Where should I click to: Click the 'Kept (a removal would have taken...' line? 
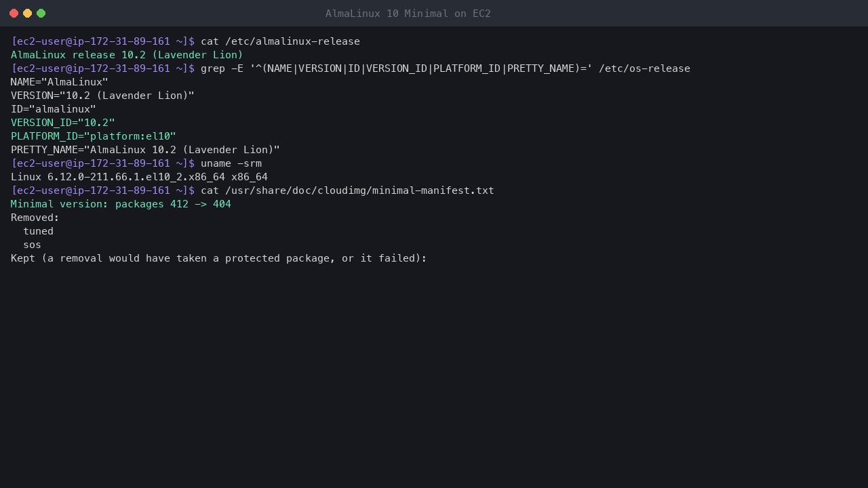pyautogui.click(x=219, y=258)
